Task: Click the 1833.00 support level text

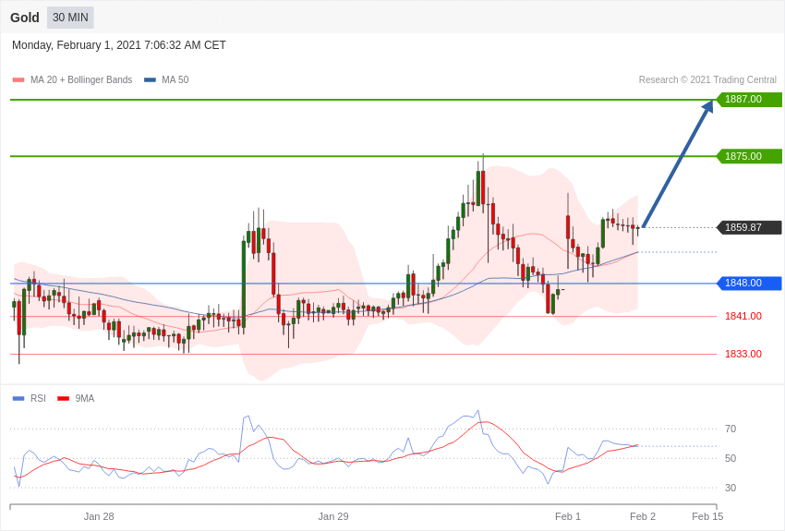Action: pyautogui.click(x=743, y=354)
